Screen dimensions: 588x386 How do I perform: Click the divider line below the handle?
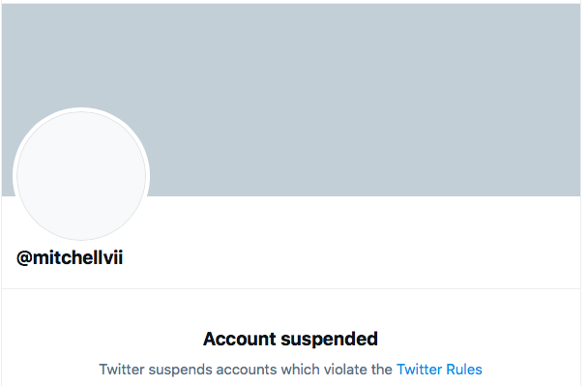291,289
